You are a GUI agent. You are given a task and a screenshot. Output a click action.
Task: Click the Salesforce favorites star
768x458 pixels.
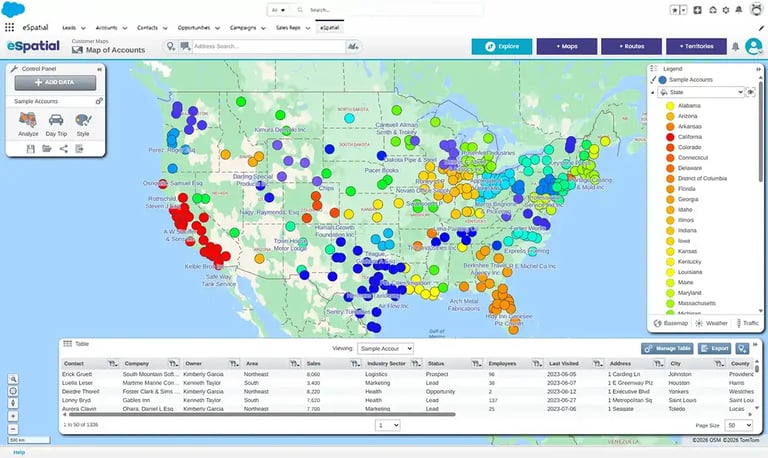tap(674, 10)
